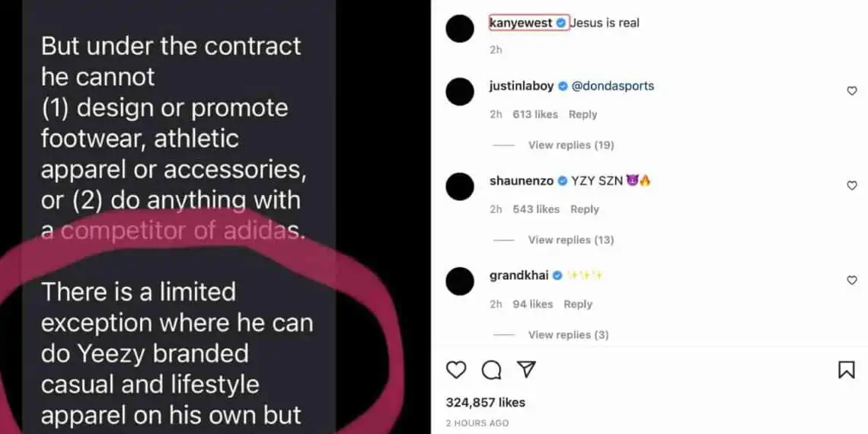Expand View replies (13)
Image resolution: width=868 pixels, height=434 pixels.
571,240
